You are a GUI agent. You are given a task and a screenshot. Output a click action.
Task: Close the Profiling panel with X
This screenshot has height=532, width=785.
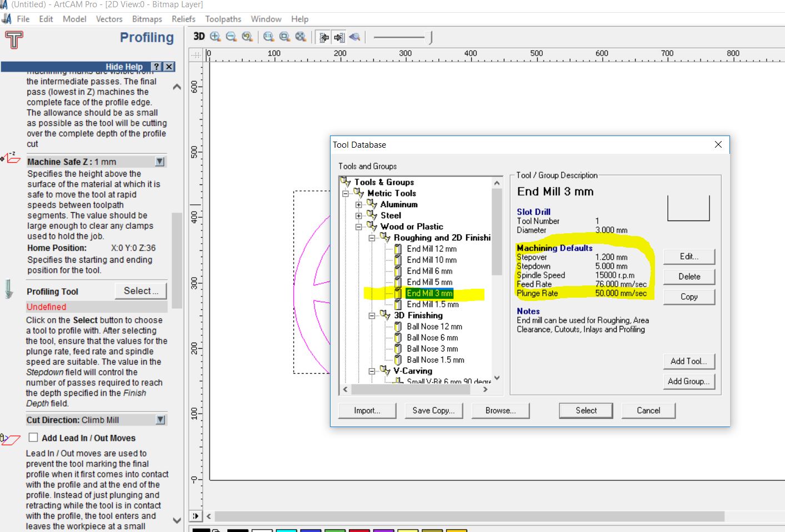pyautogui.click(x=169, y=67)
